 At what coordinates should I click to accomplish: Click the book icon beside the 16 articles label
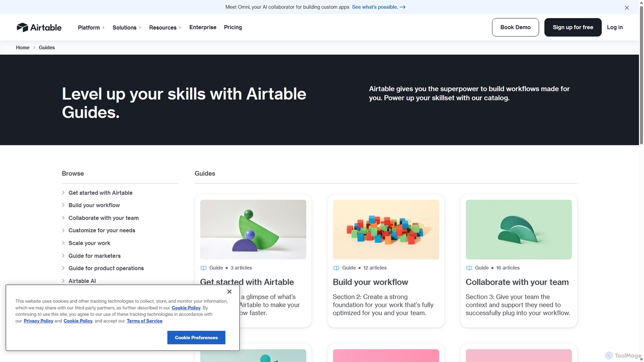point(469,268)
